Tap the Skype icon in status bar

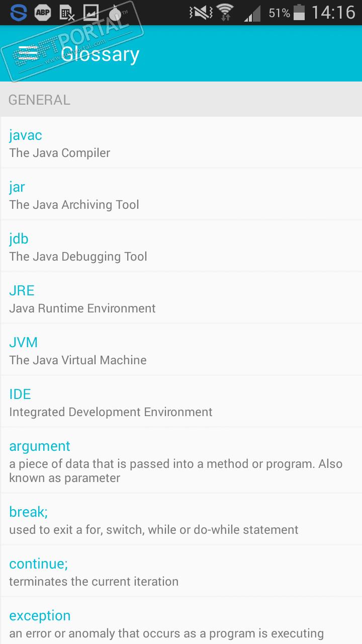pos(19,12)
